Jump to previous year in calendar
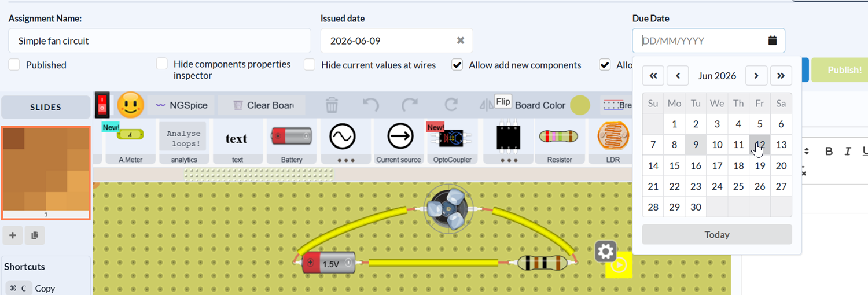Image resolution: width=868 pixels, height=295 pixels. 653,75
